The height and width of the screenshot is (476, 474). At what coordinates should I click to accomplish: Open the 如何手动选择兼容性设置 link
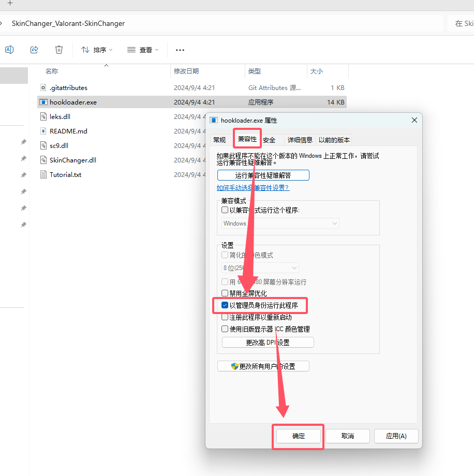point(253,188)
